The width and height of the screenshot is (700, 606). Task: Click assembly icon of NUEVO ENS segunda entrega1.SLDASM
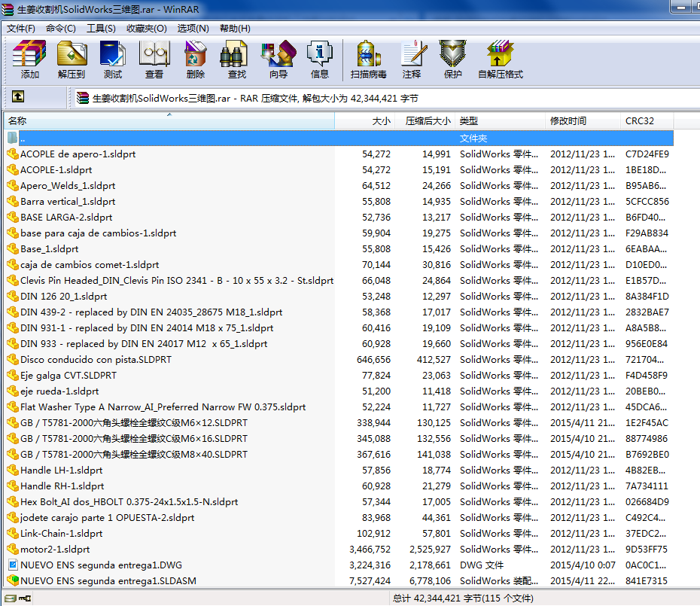coord(13,580)
